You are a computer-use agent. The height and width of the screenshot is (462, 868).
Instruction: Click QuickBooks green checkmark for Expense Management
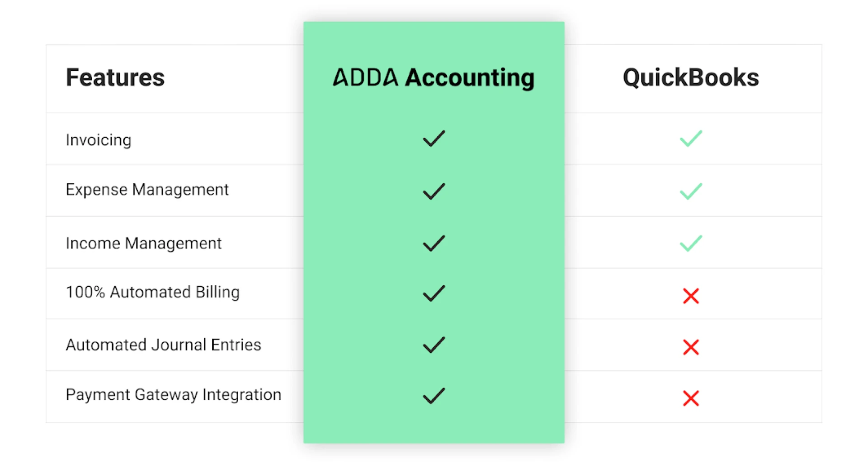[x=691, y=191]
